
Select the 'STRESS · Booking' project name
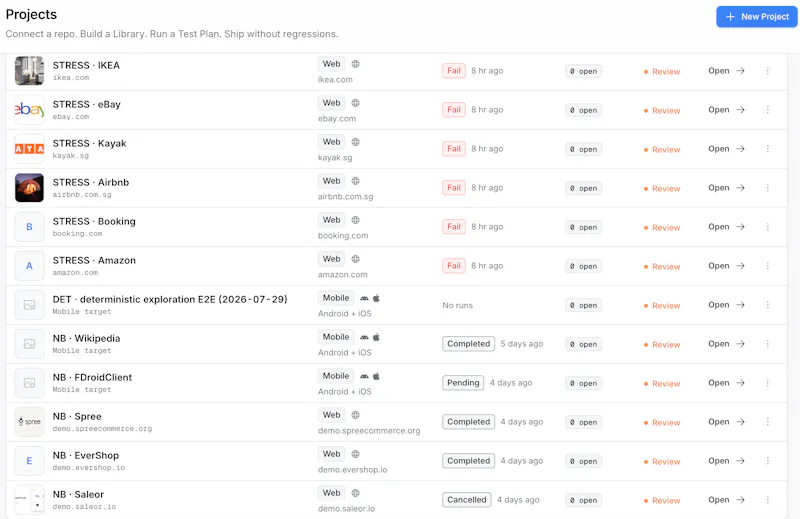[94, 221]
